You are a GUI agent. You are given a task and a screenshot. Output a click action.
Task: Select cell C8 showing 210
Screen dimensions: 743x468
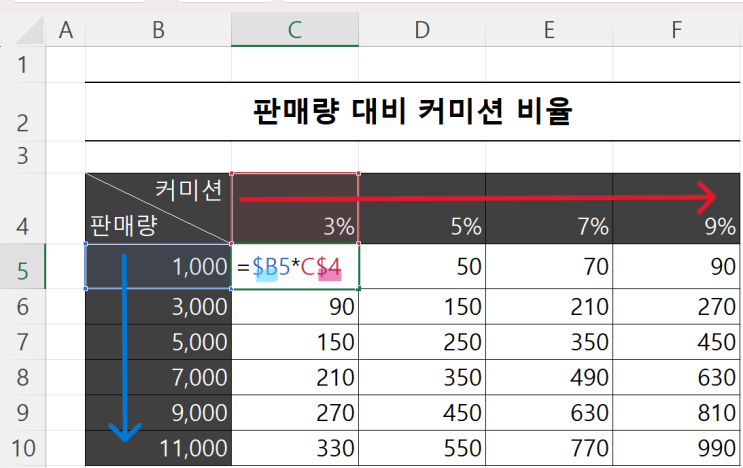(295, 377)
